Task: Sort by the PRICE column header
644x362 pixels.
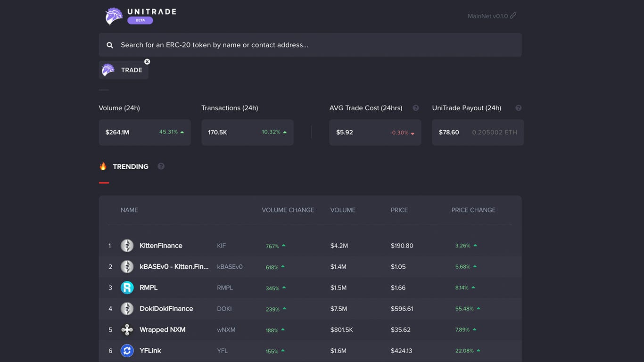Action: pyautogui.click(x=399, y=210)
